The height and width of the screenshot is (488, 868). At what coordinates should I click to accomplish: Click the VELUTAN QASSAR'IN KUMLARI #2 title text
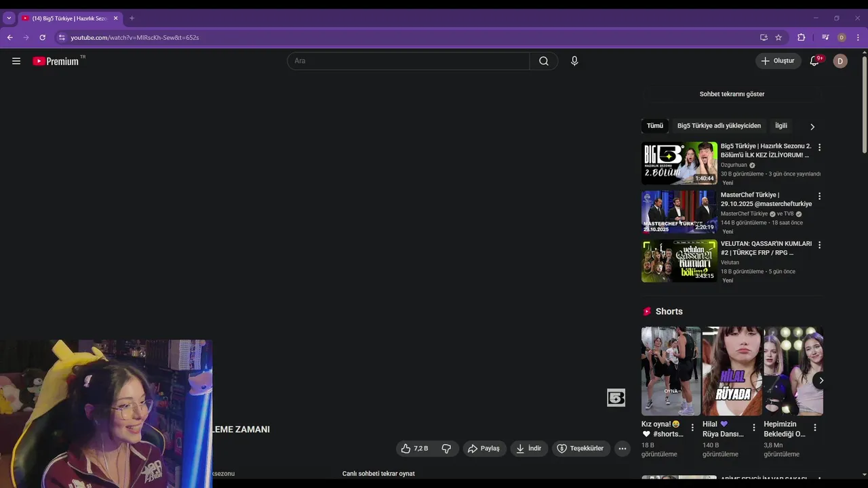(x=766, y=248)
